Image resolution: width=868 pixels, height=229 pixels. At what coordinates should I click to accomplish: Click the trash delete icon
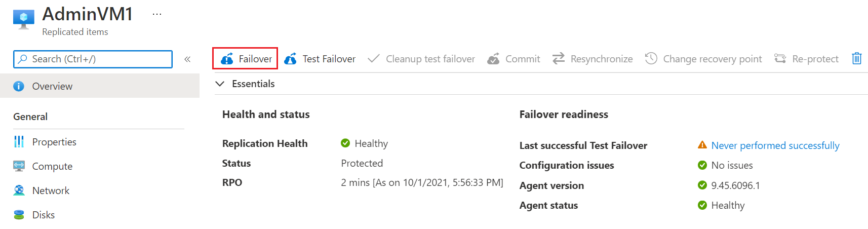[x=856, y=59]
